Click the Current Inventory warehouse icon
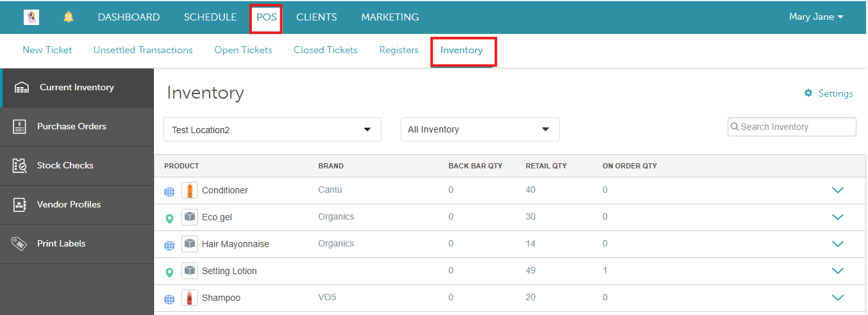The image size is (868, 315). pyautogui.click(x=22, y=88)
